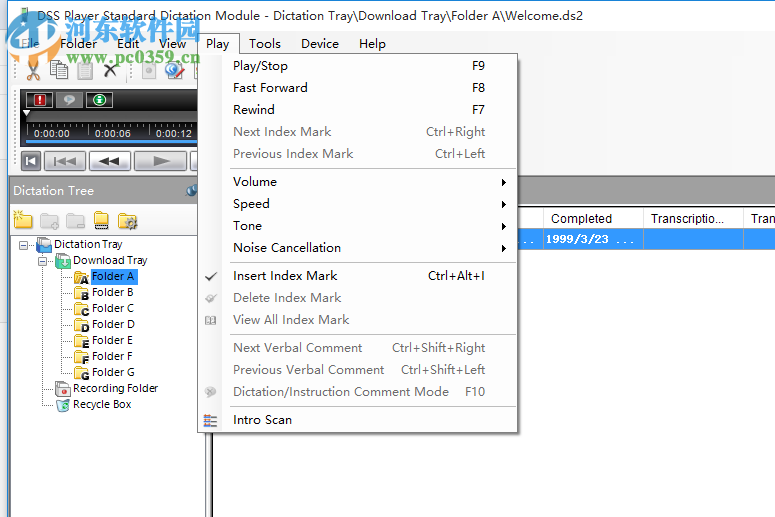775x517 pixels.
Task: Click the grayed remove folder icon
Action: tap(75, 221)
